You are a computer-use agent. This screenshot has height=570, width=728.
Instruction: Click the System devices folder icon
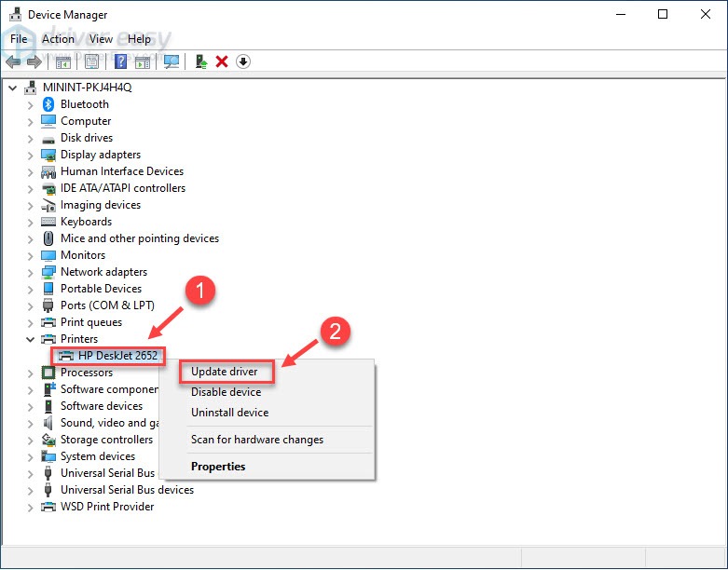[48, 456]
